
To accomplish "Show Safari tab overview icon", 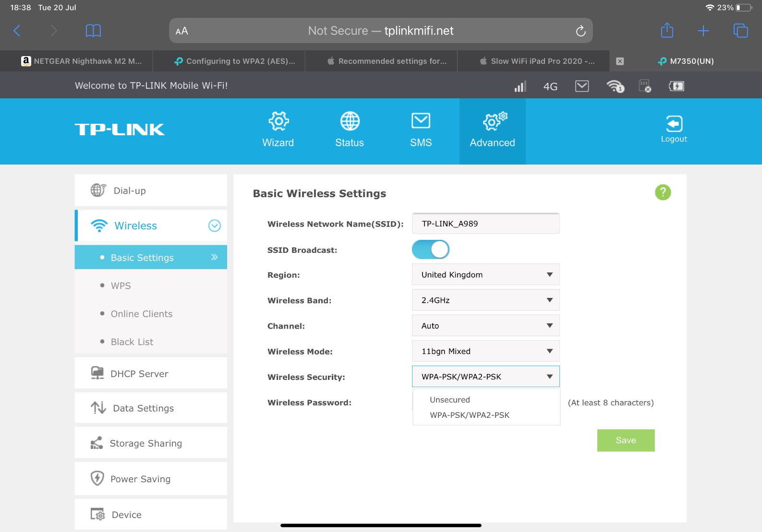I will click(740, 31).
